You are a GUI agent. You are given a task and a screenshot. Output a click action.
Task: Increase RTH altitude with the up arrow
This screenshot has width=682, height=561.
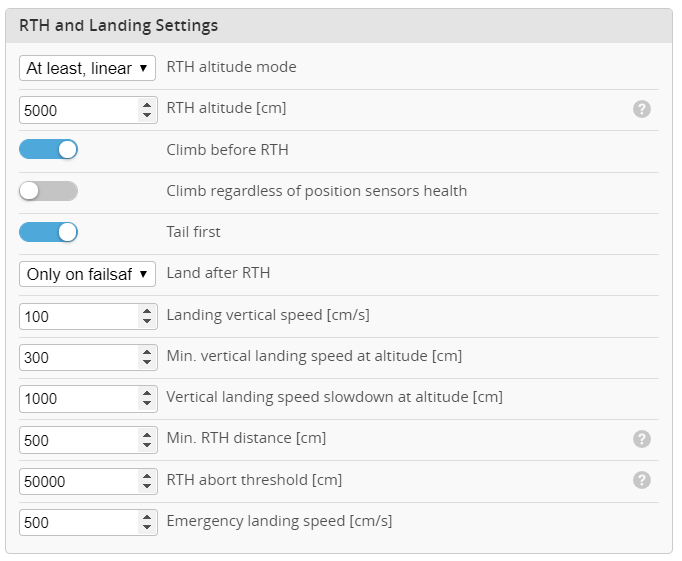point(147,104)
